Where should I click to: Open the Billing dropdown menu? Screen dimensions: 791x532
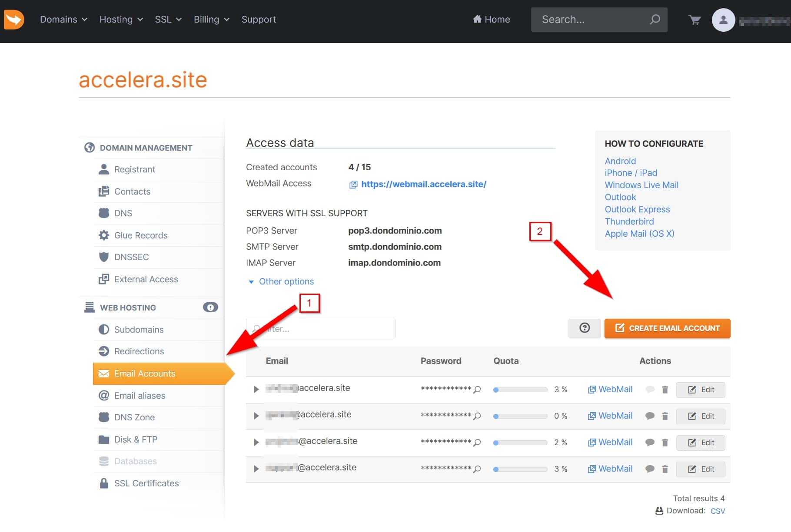click(211, 20)
